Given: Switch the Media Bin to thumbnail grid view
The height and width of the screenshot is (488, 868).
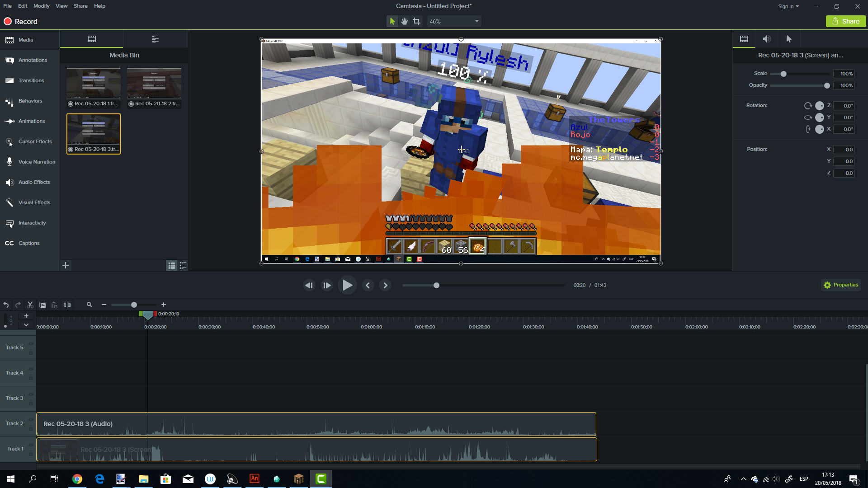Looking at the screenshot, I should click(172, 266).
